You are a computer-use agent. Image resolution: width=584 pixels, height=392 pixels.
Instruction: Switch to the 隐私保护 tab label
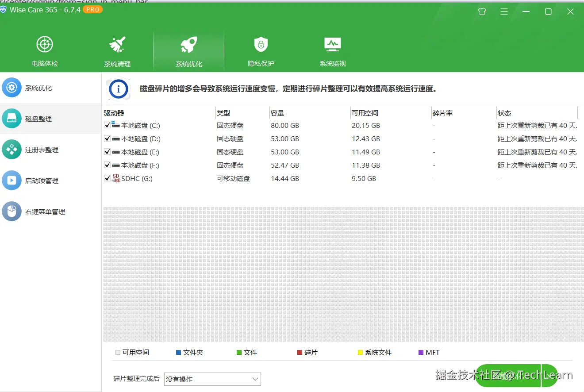(261, 64)
